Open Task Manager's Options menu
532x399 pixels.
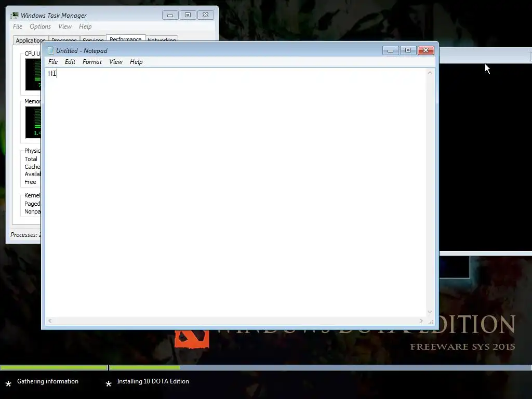(40, 26)
